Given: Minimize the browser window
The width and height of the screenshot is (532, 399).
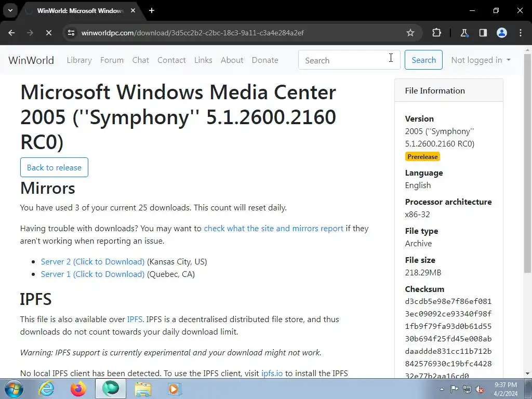Looking at the screenshot, I should 472,10.
